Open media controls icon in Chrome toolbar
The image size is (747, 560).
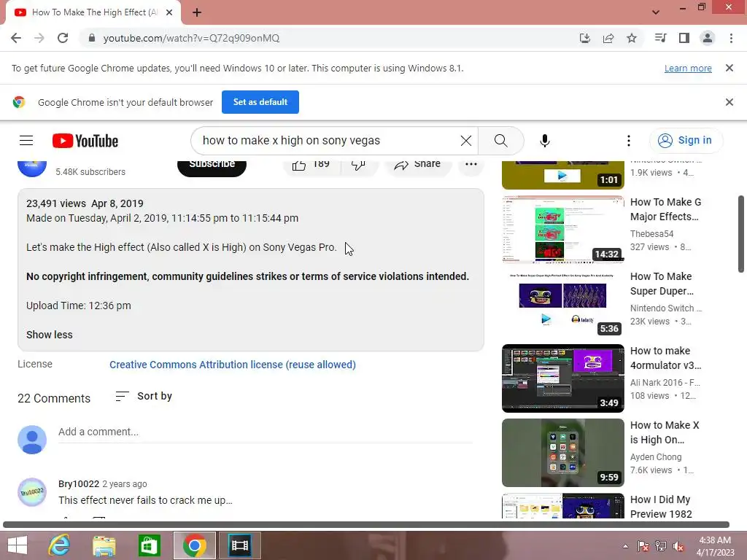[x=660, y=38]
